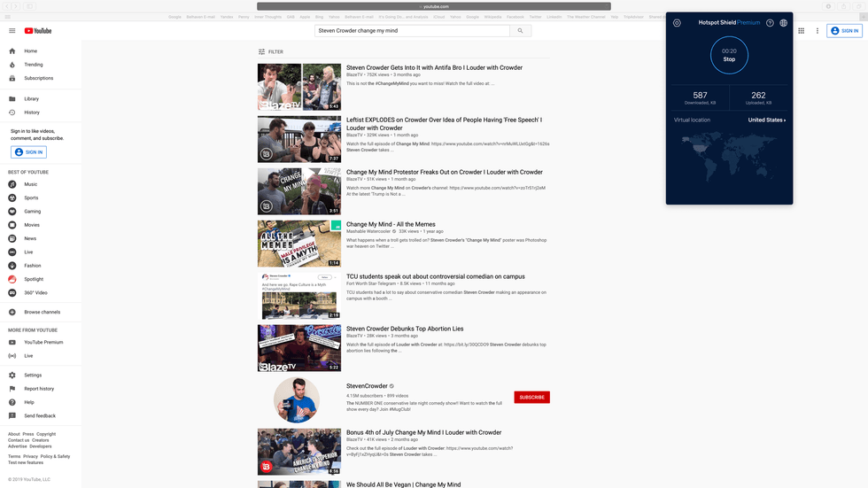The height and width of the screenshot is (488, 868).
Task: Open the History sidebar item
Action: (x=32, y=112)
